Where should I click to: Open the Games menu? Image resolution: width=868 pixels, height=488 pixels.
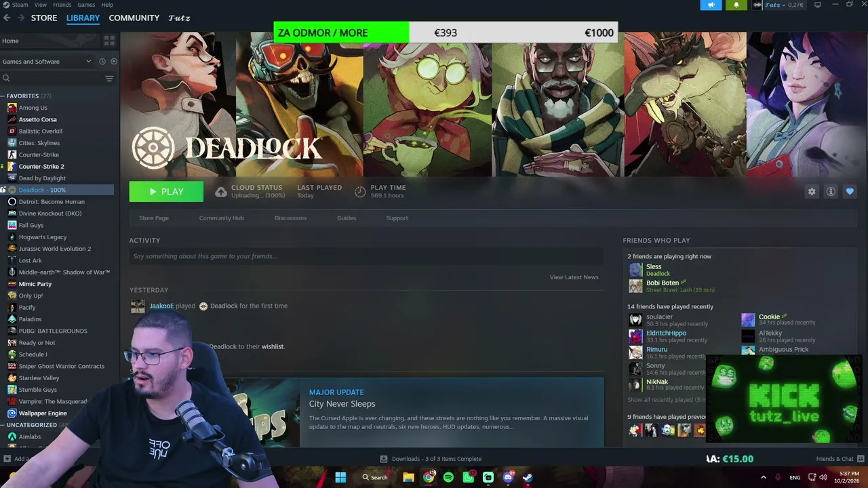coord(86,5)
